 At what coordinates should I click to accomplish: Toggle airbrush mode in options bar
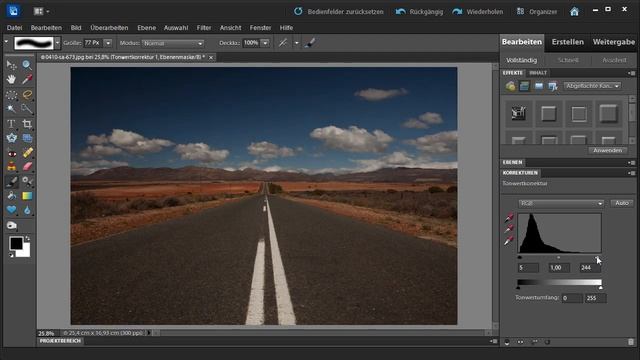coord(283,43)
